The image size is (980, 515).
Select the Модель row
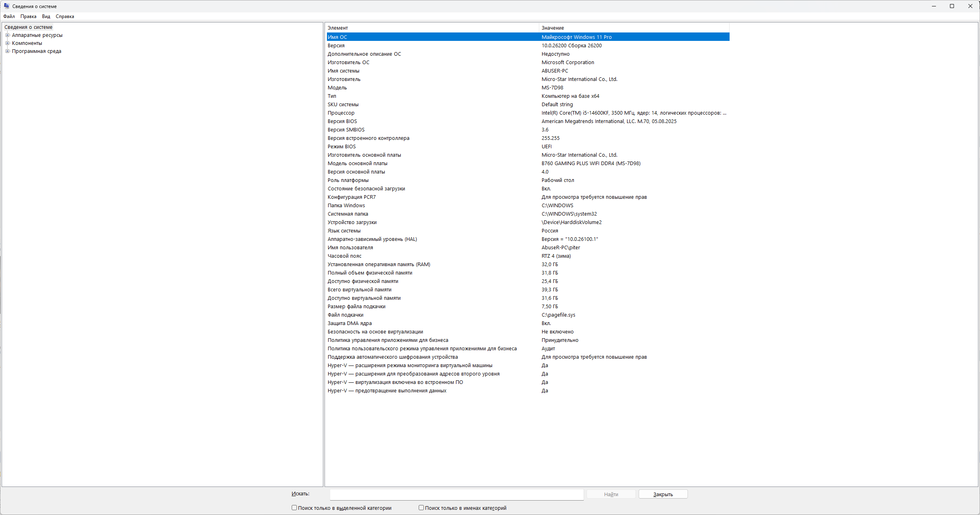tap(528, 87)
